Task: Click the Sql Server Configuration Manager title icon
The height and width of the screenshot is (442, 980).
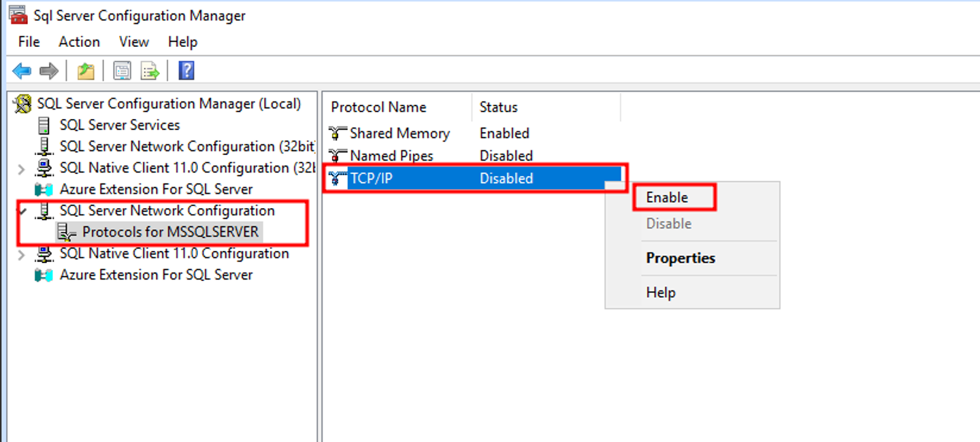Action: pos(18,15)
